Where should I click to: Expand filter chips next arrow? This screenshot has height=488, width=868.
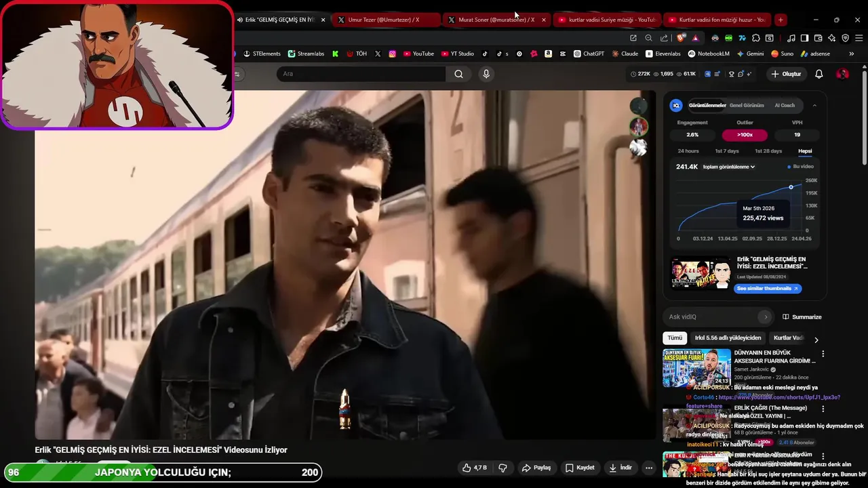816,340
